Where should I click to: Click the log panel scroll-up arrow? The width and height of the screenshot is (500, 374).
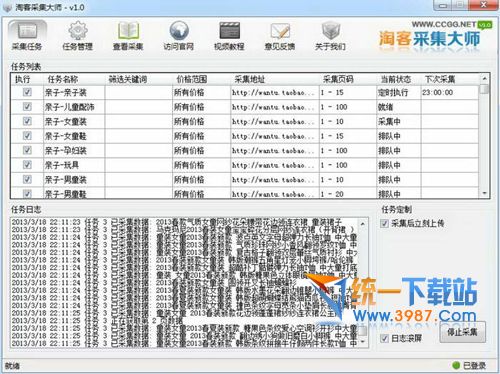click(x=363, y=224)
